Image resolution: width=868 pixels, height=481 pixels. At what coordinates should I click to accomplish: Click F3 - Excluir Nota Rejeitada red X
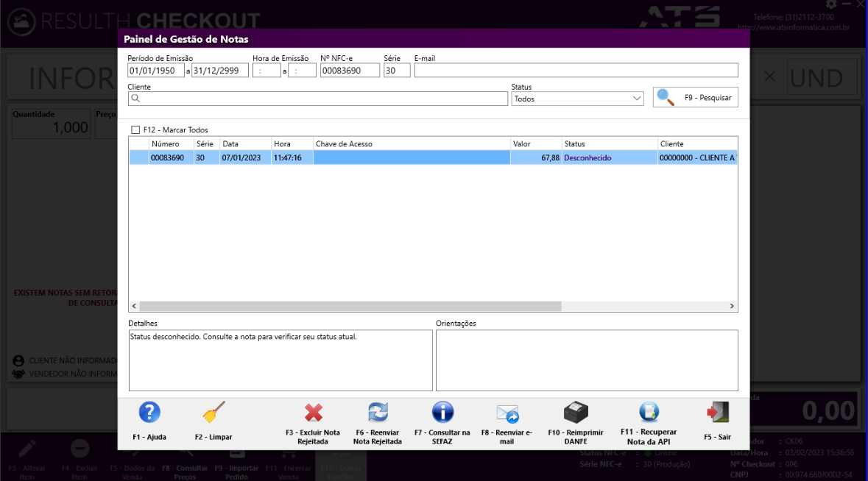coord(314,413)
